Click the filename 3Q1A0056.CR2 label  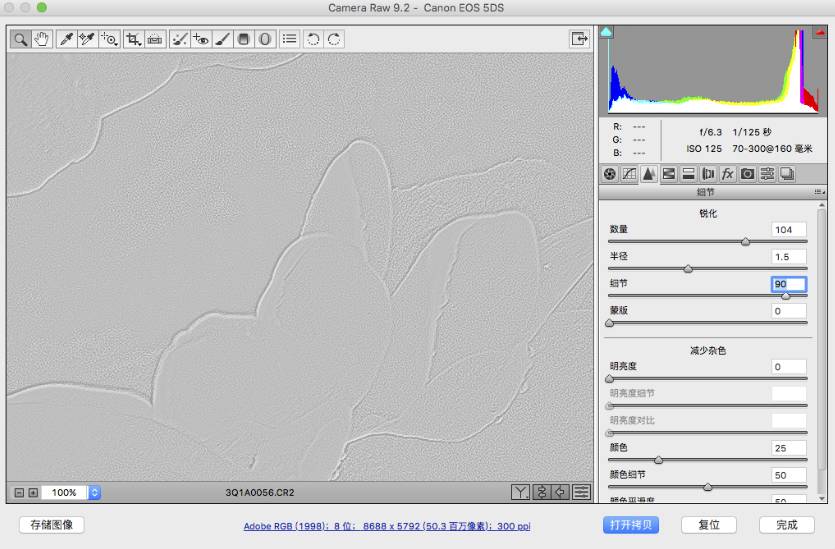point(260,493)
